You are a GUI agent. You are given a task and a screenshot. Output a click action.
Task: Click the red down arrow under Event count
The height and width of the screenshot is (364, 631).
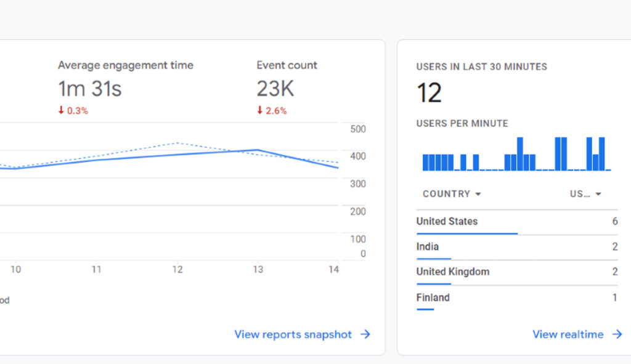point(260,111)
